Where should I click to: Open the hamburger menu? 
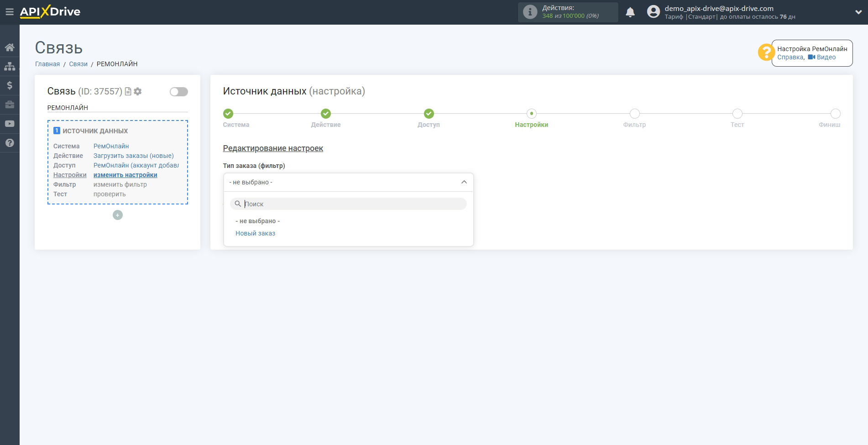point(10,12)
